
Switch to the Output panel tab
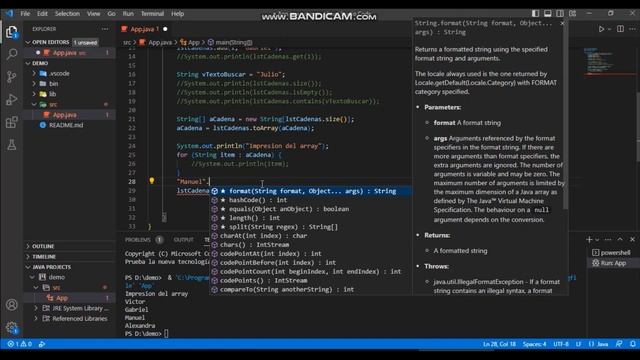coord(184,240)
